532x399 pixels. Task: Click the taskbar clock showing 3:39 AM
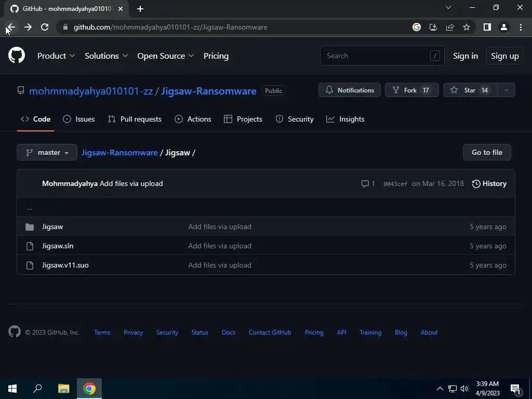tap(487, 389)
